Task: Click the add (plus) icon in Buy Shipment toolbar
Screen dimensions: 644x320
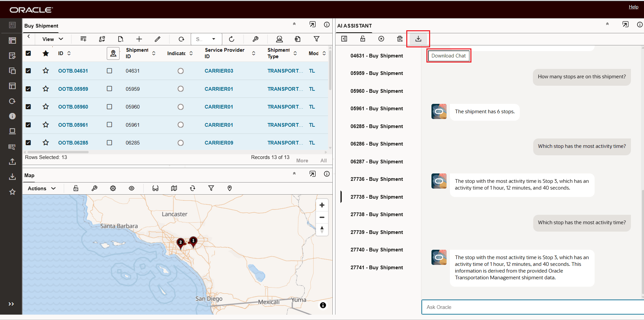Action: tap(139, 39)
